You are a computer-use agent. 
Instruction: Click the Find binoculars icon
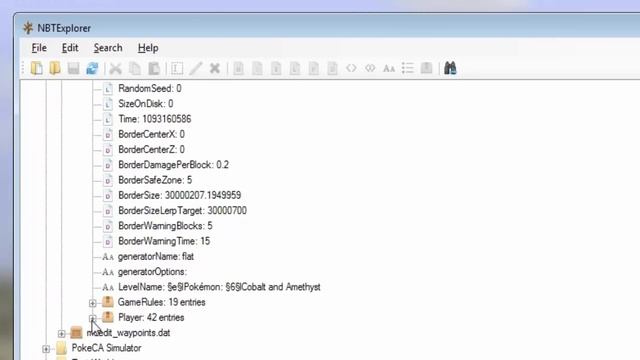point(450,68)
